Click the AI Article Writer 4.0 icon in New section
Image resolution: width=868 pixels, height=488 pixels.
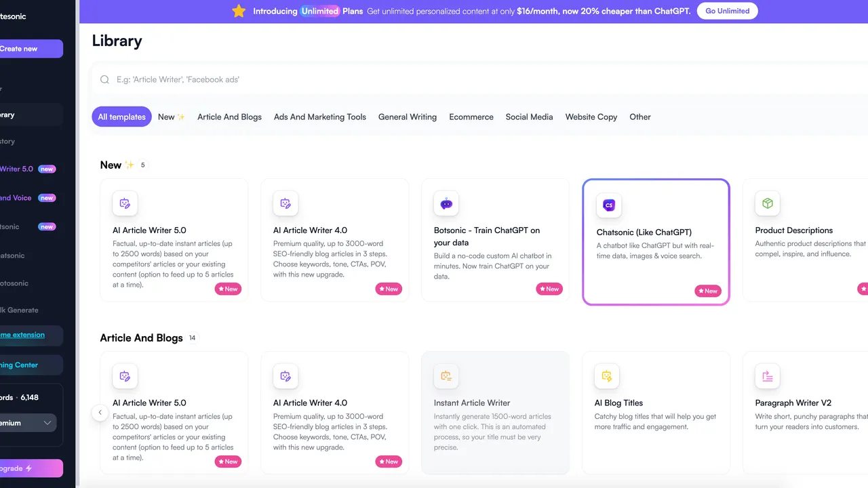[x=285, y=203]
